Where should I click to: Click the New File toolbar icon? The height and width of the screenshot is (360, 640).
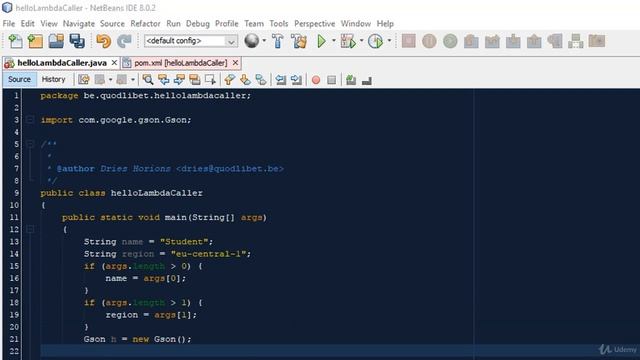click(x=15, y=41)
